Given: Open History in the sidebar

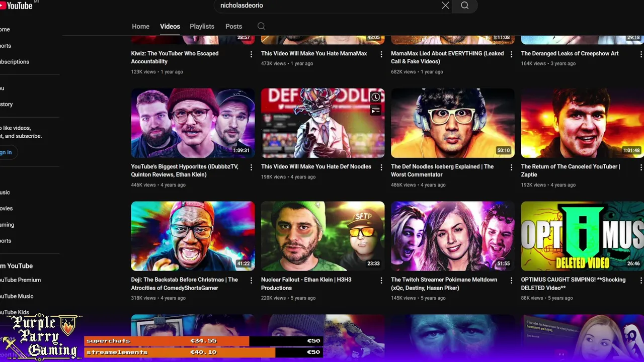Looking at the screenshot, I should [7, 104].
